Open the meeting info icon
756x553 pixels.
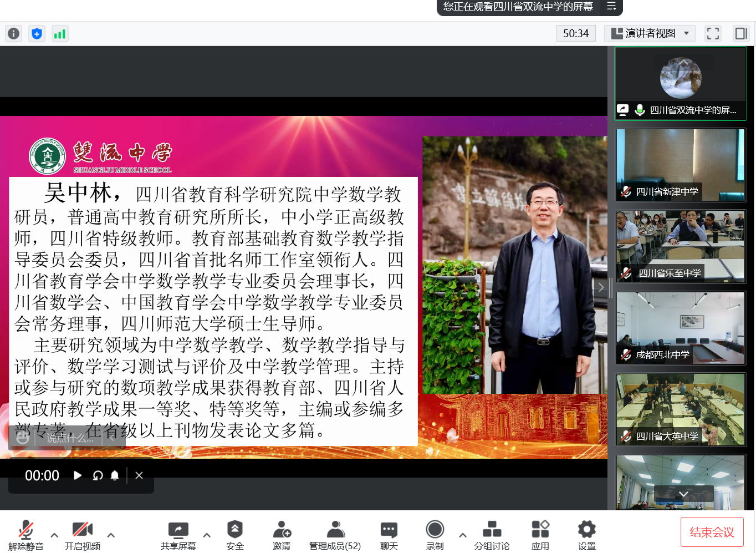pos(14,34)
